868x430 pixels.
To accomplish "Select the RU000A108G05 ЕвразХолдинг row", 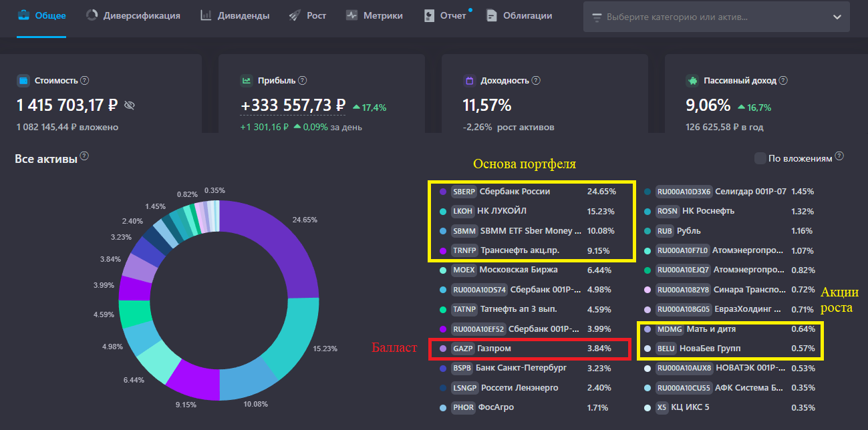I will (x=730, y=310).
